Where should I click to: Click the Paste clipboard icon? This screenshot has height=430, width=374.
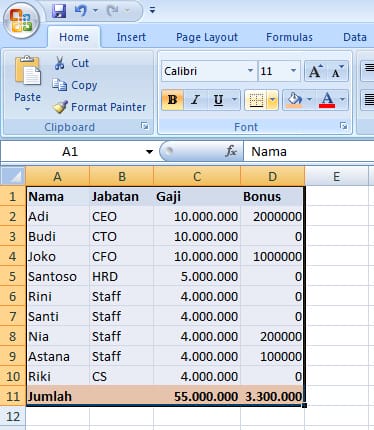(x=28, y=71)
